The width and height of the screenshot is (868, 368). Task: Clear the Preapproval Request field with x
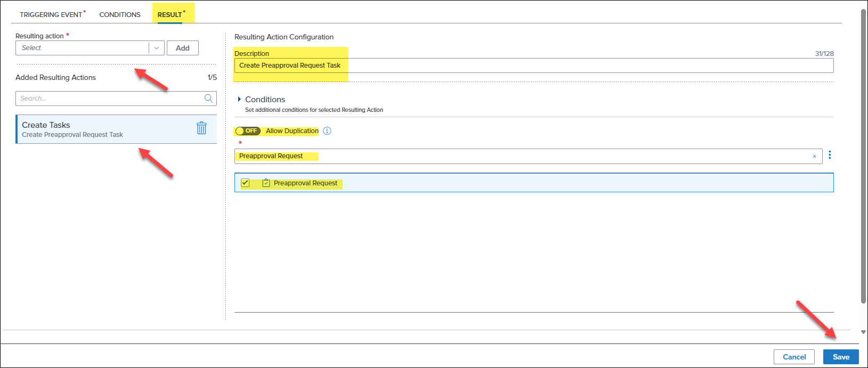tap(814, 156)
